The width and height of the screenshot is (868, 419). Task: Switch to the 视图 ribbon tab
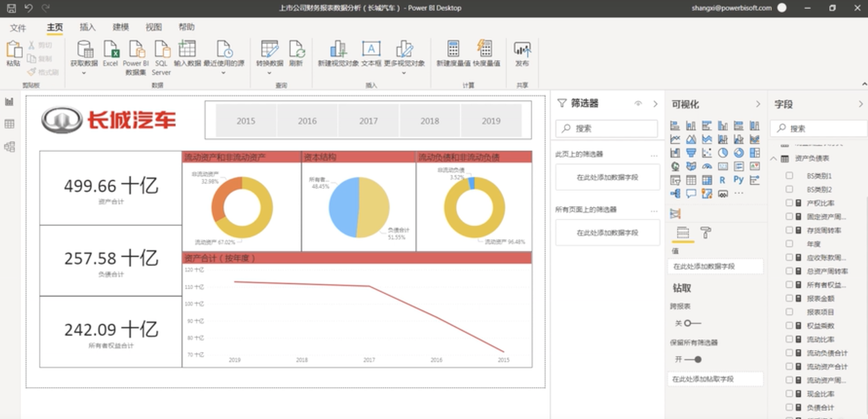(154, 27)
